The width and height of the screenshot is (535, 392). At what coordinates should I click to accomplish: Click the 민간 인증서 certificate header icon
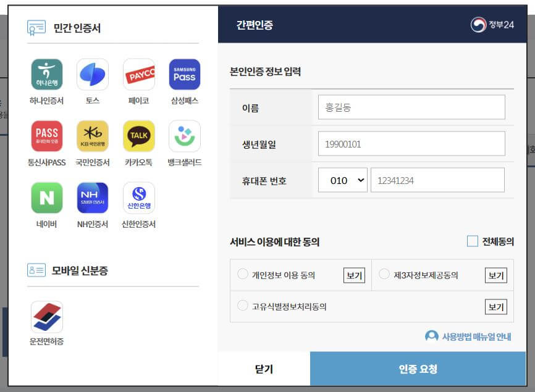coord(36,28)
